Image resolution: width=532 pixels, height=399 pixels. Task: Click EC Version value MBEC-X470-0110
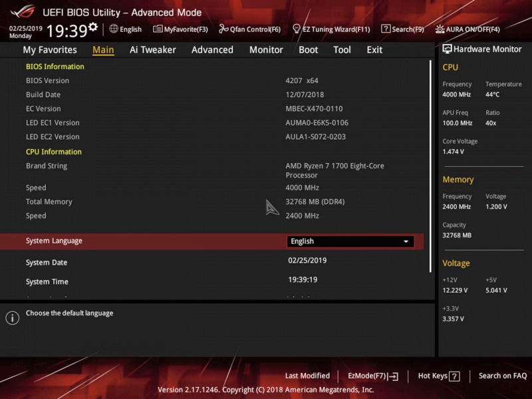tap(314, 109)
